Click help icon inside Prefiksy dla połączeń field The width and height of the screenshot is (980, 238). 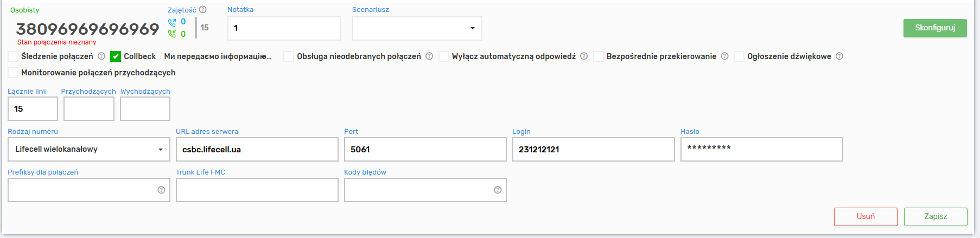[161, 190]
